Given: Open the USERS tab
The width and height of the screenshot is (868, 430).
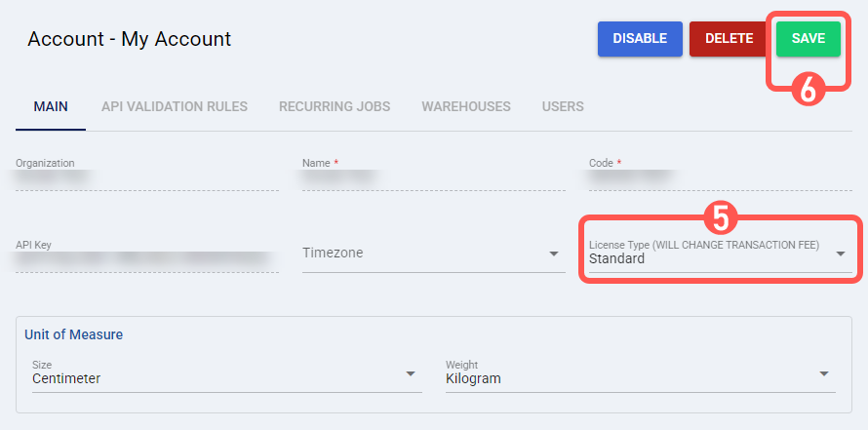Looking at the screenshot, I should point(563,106).
